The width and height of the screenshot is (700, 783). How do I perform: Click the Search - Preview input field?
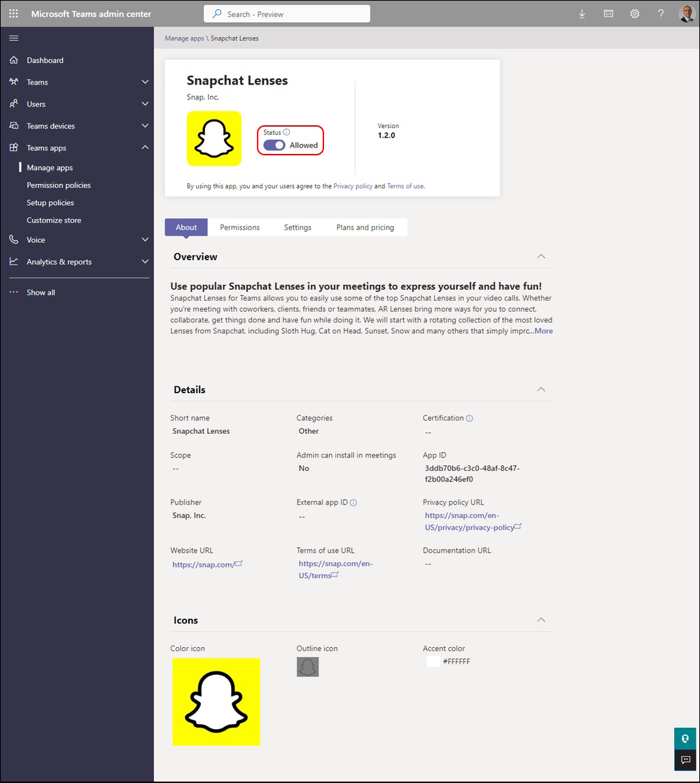coord(287,14)
